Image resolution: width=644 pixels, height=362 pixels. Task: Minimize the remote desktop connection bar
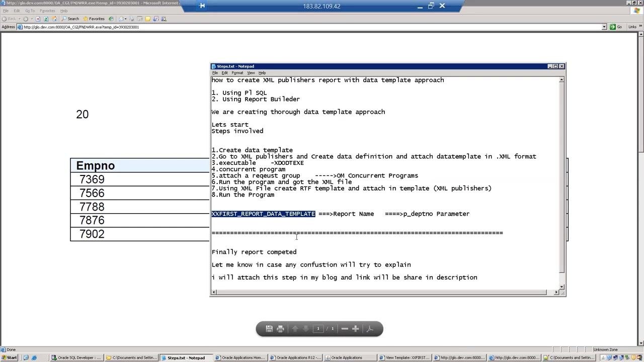pyautogui.click(x=420, y=6)
